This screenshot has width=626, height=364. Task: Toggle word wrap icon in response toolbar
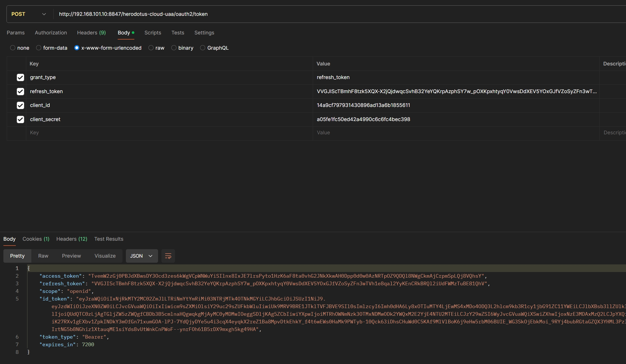[x=168, y=256]
